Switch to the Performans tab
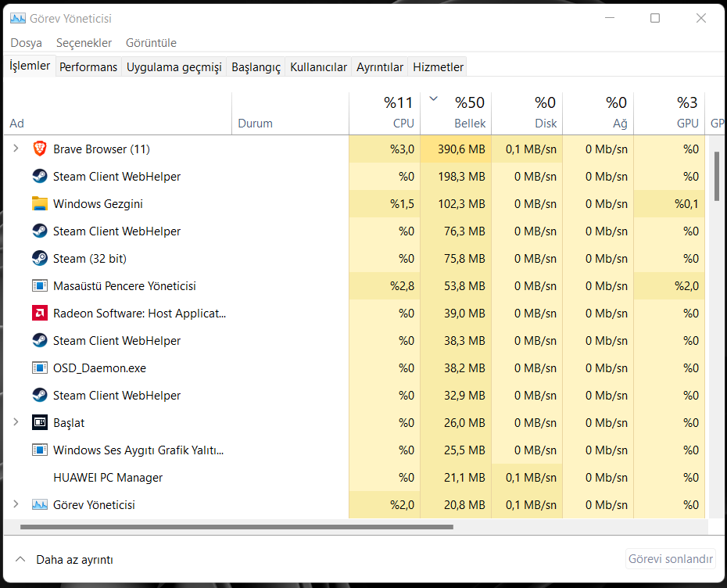The width and height of the screenshot is (727, 588). [x=88, y=67]
